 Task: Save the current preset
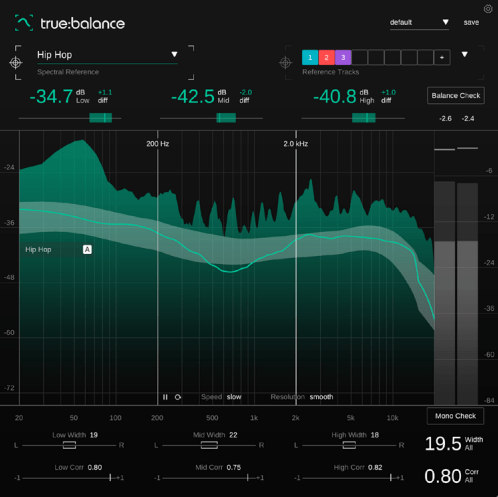[x=471, y=22]
